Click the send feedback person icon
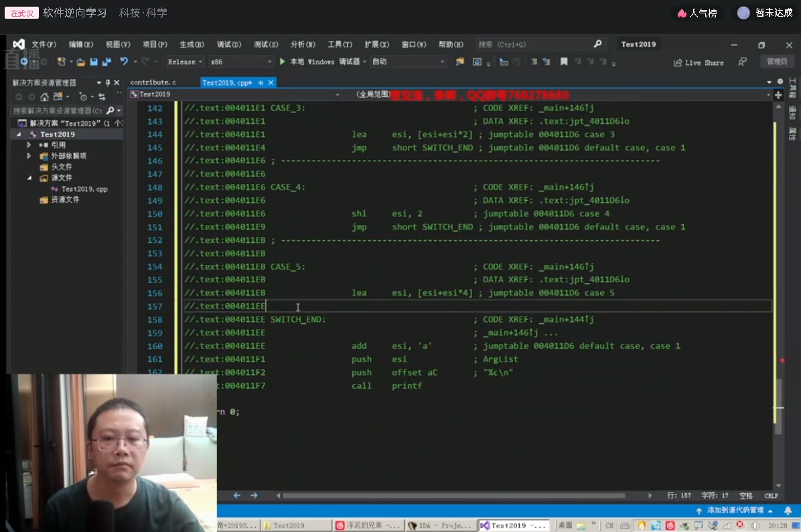801x532 pixels. 742,62
